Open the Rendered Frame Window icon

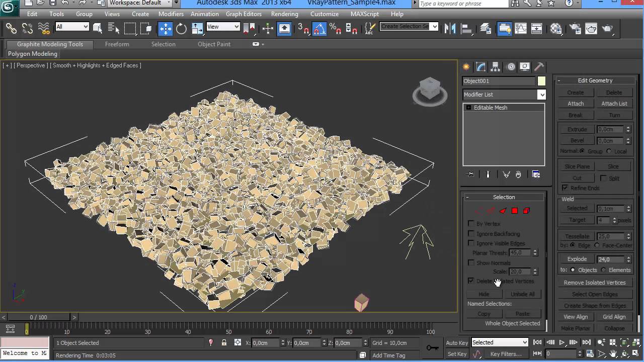click(591, 28)
